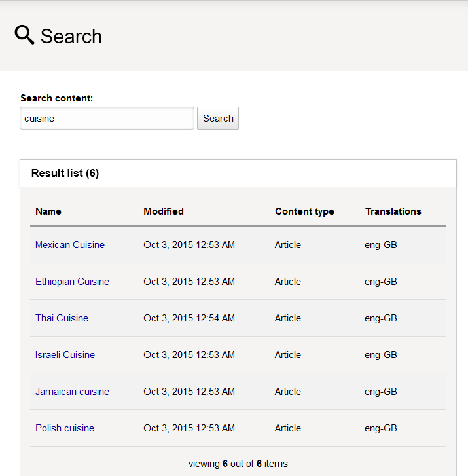Click eng-GB in Mexican Cuisine row
Image resolution: width=468 pixels, height=476 pixels.
380,245
